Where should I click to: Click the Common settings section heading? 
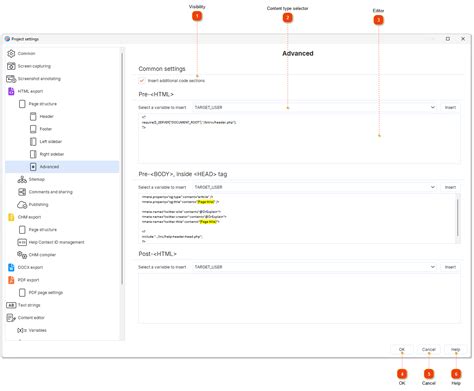point(162,69)
